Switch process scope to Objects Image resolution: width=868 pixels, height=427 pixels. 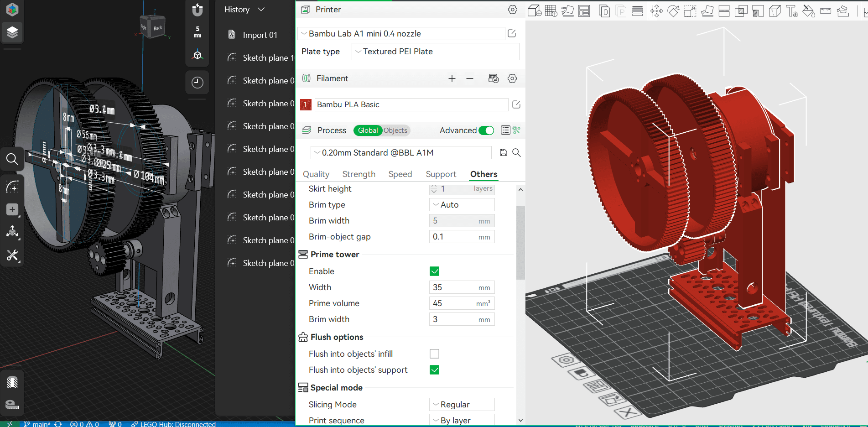pyautogui.click(x=395, y=130)
